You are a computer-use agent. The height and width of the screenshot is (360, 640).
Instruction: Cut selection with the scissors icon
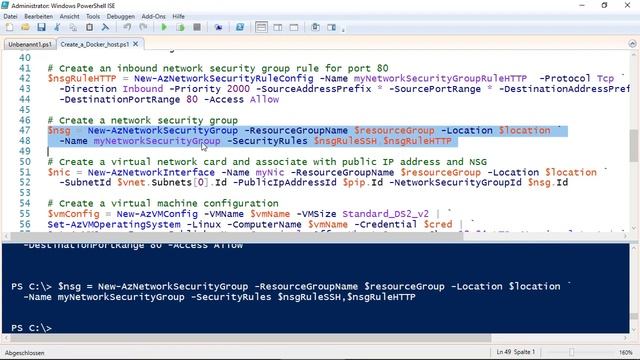[x=57, y=27]
